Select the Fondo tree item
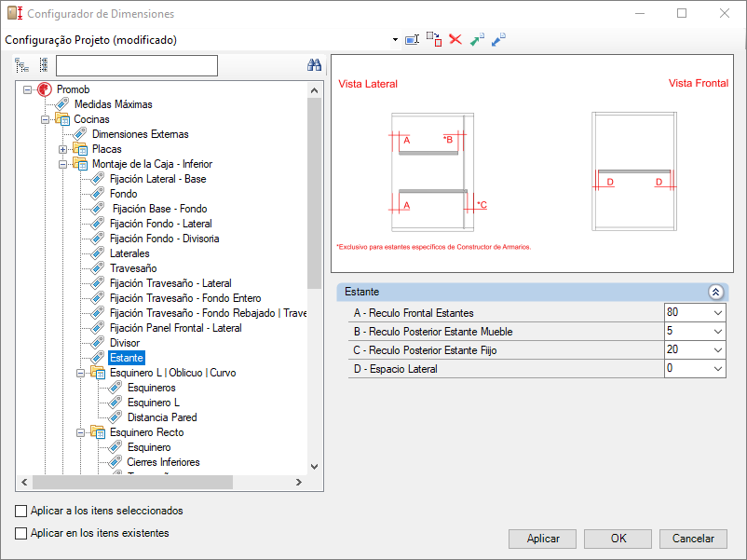Viewport: 747px width, 560px height. pos(123,194)
